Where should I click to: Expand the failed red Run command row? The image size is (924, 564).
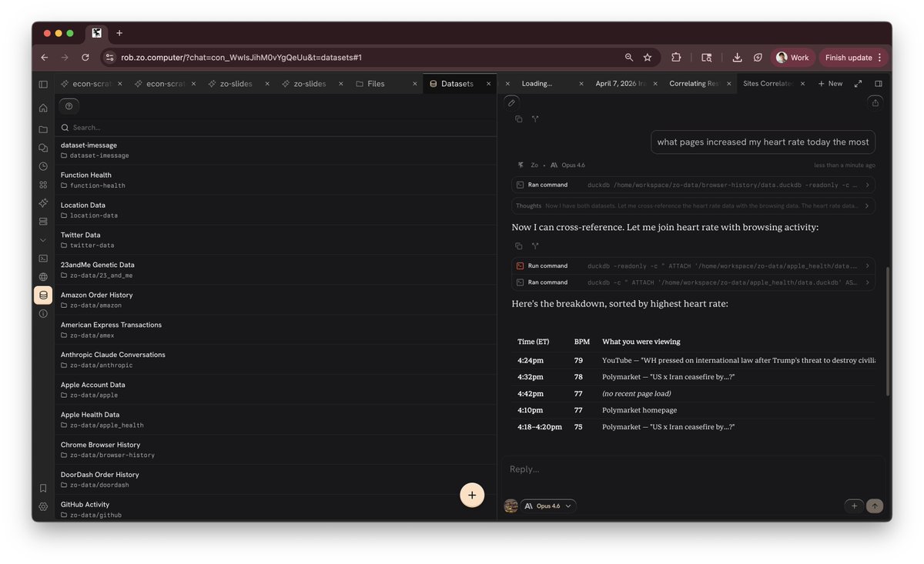(693, 265)
